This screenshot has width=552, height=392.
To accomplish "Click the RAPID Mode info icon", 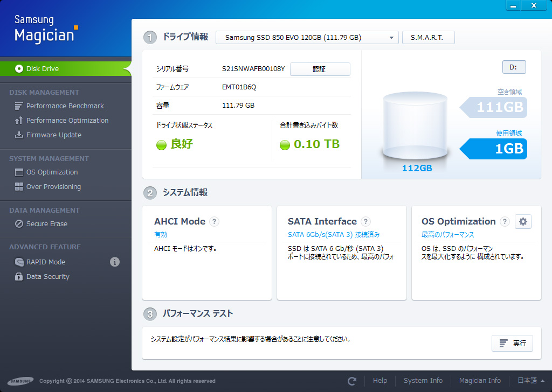I will [115, 262].
